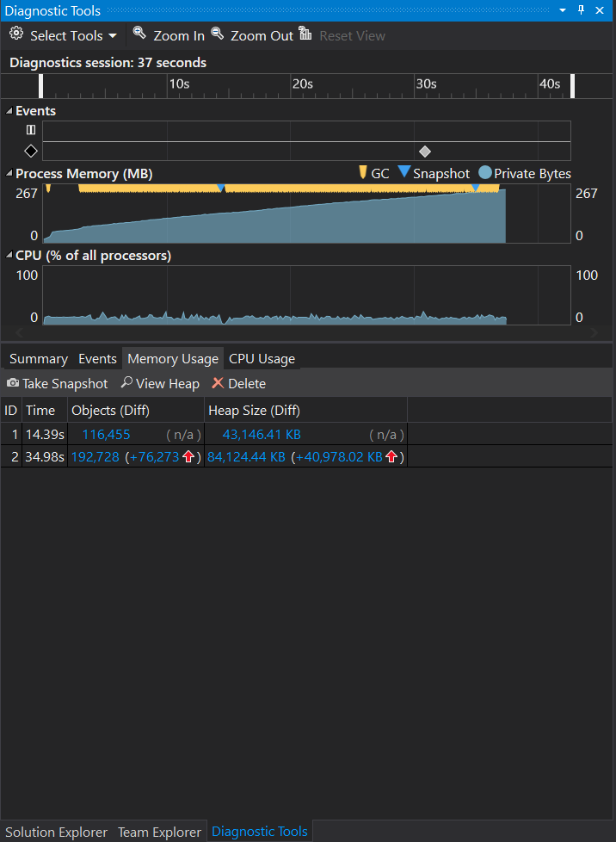Click Take Snapshot button
Screen dimensions: 616x842
[57, 383]
